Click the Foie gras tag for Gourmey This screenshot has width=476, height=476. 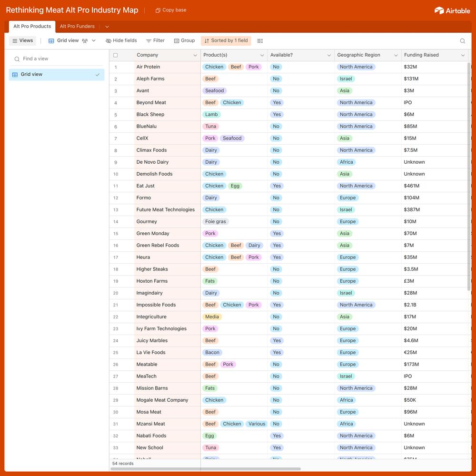[215, 222]
